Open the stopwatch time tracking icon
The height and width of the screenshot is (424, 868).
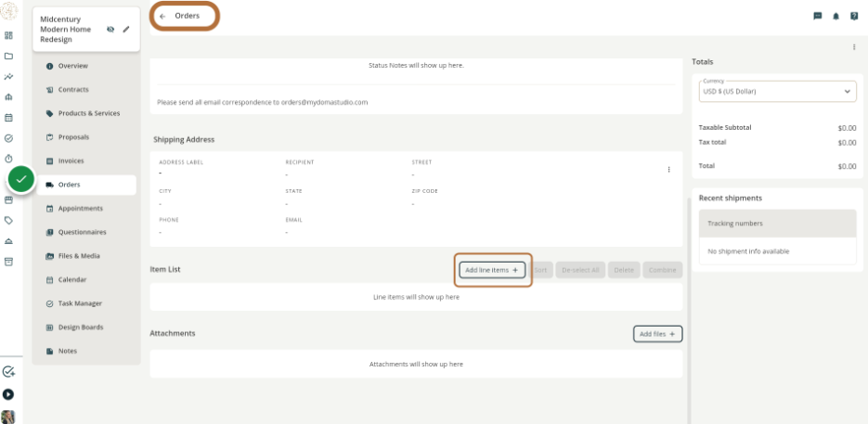[x=8, y=159]
